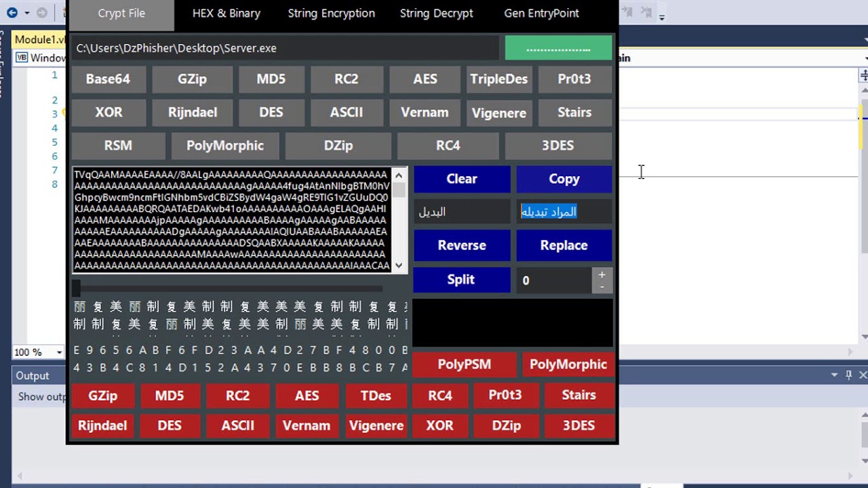The width and height of the screenshot is (868, 488).
Task: Click the gray MD5 button
Action: pos(271,79)
